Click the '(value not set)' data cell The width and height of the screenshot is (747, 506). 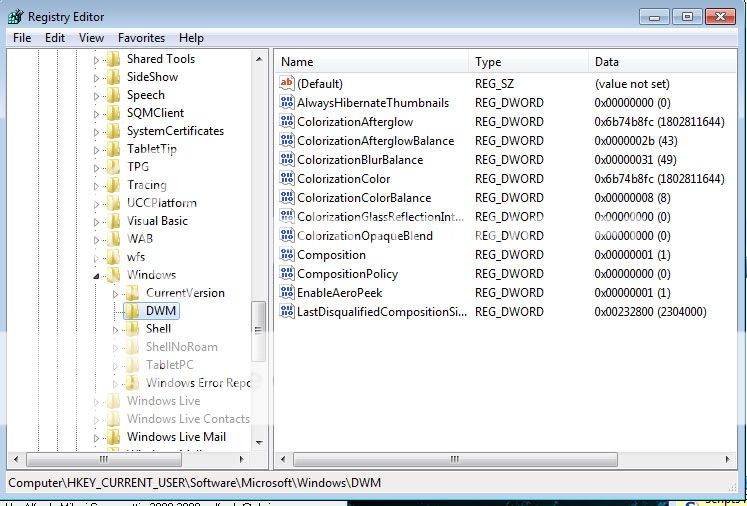[x=632, y=84]
